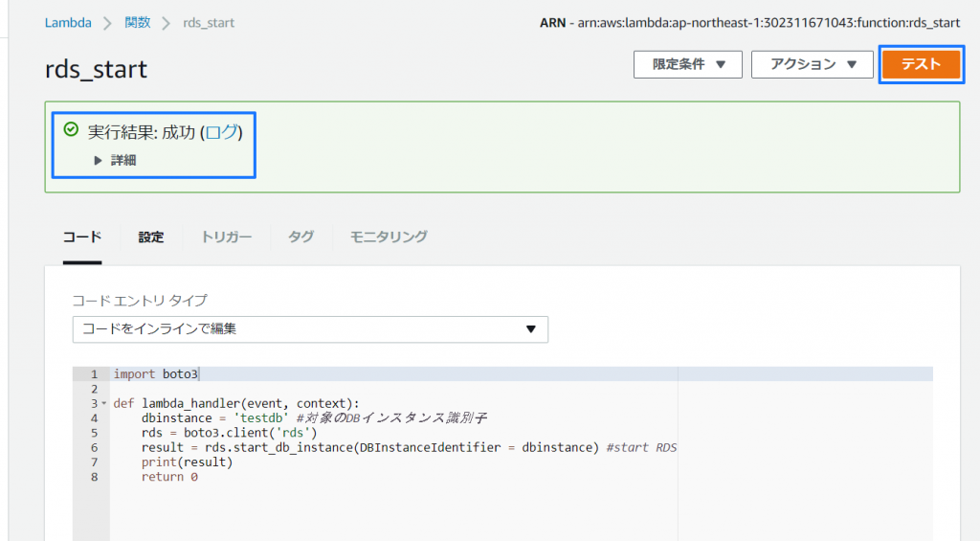Viewport: 980px width, 541px height.
Task: Switch to the タグ tab
Action: click(301, 237)
